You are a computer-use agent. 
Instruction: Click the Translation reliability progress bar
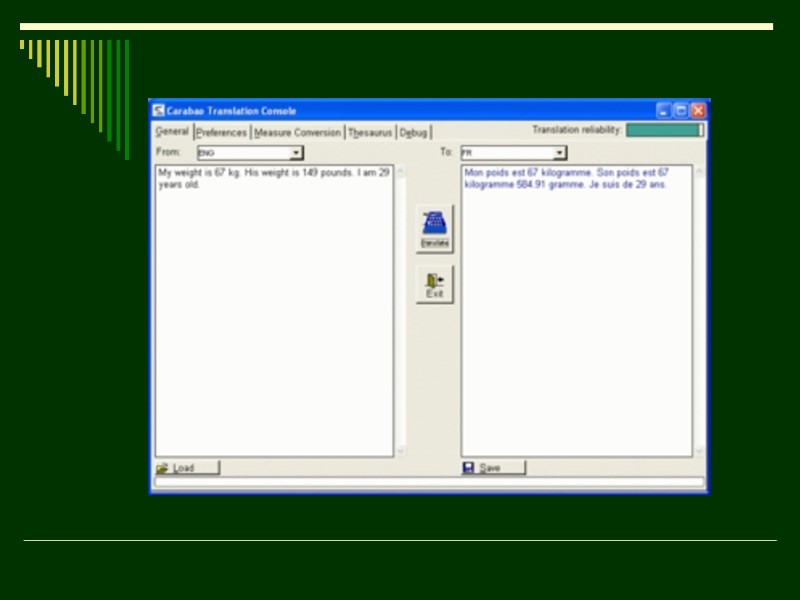point(665,130)
